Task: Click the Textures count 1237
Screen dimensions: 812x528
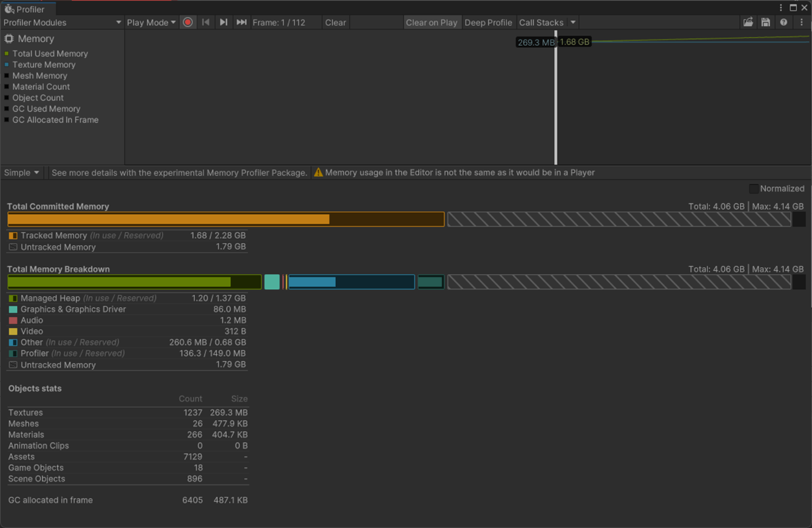Action: (x=193, y=412)
